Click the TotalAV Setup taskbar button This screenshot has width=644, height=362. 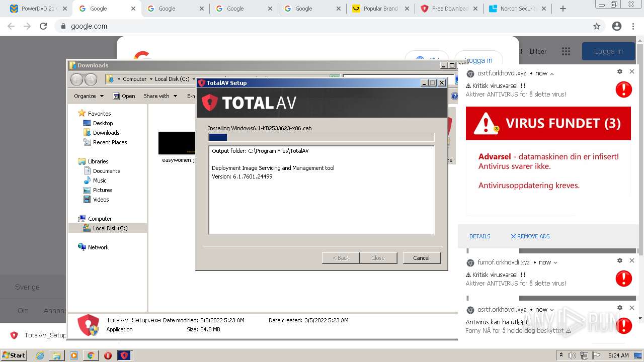pos(124,355)
